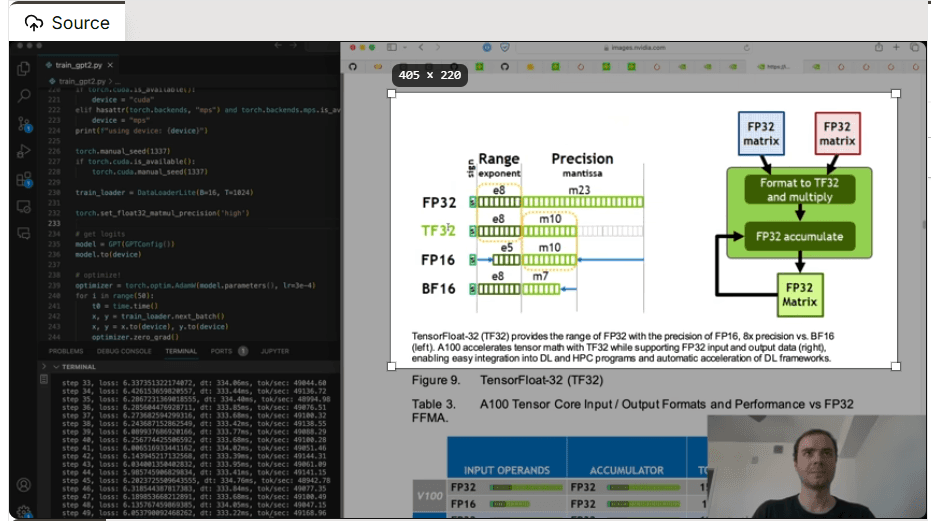This screenshot has width=931, height=521.
Task: Open the VS Code Explorer icon
Action: pos(24,69)
